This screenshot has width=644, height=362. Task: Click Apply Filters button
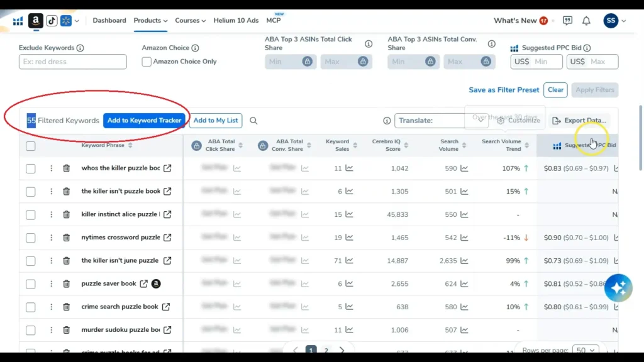coord(595,90)
